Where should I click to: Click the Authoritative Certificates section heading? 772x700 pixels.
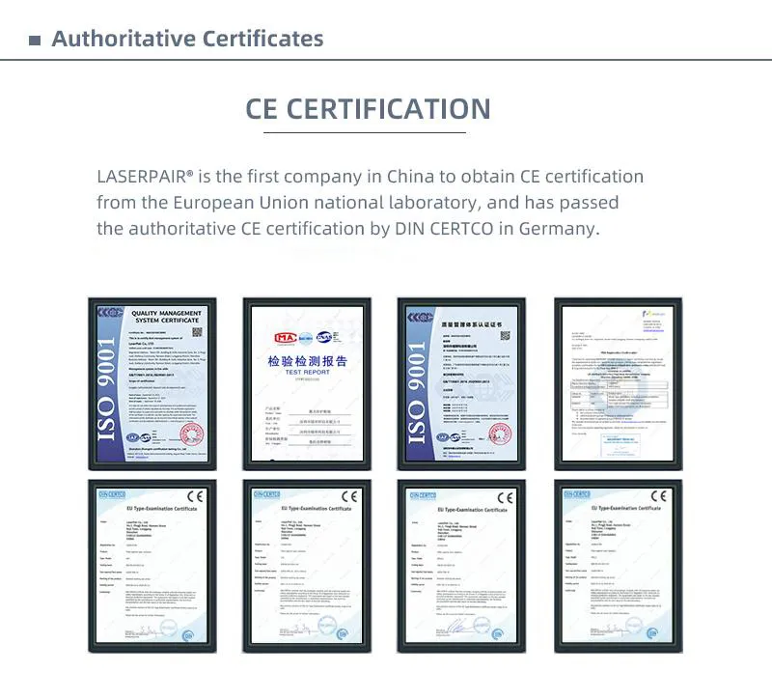pos(187,40)
